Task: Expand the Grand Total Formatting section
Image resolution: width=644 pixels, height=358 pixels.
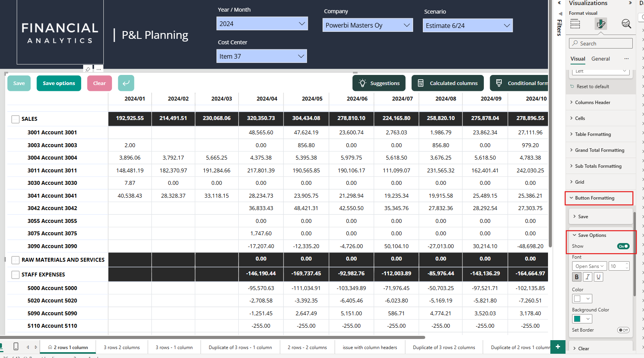Action: point(600,150)
